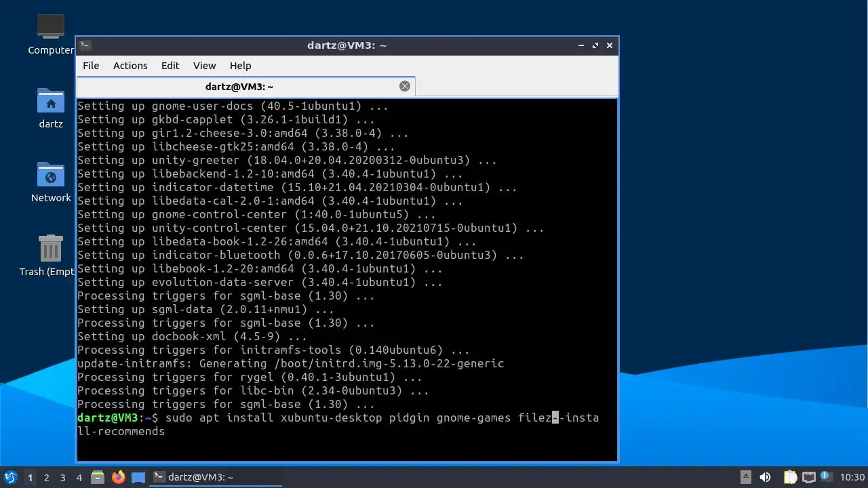Click 'Setting up gnome-user-docs' output line
Viewport: 868px width, 488px height.
pos(233,106)
